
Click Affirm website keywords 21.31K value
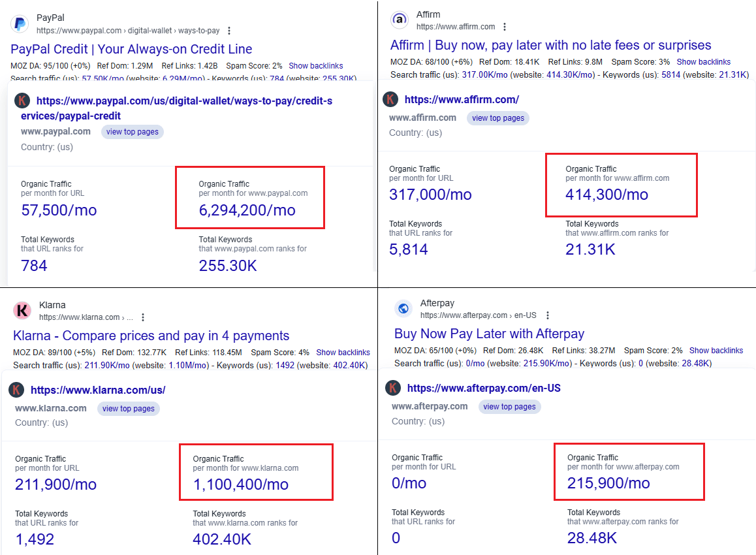pos(590,249)
